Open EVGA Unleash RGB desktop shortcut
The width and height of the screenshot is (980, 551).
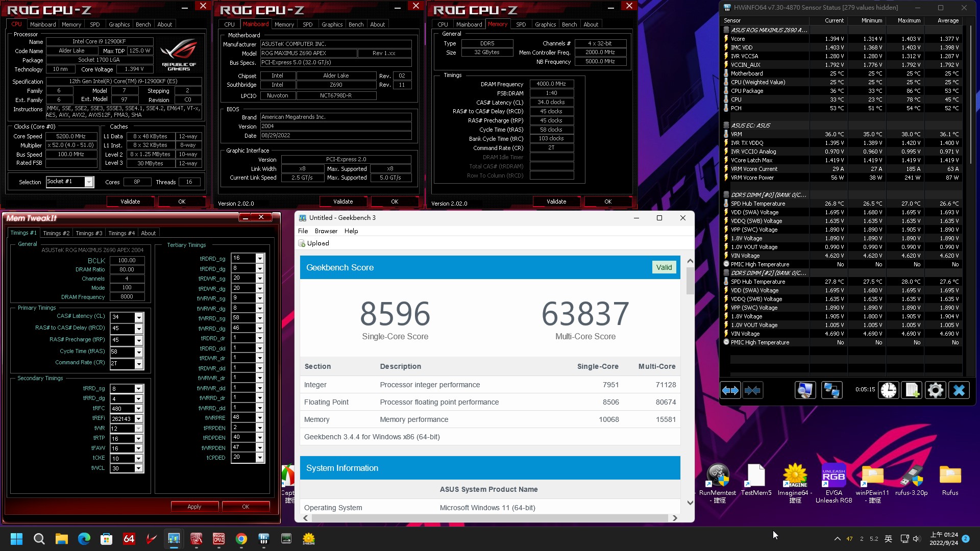click(834, 483)
